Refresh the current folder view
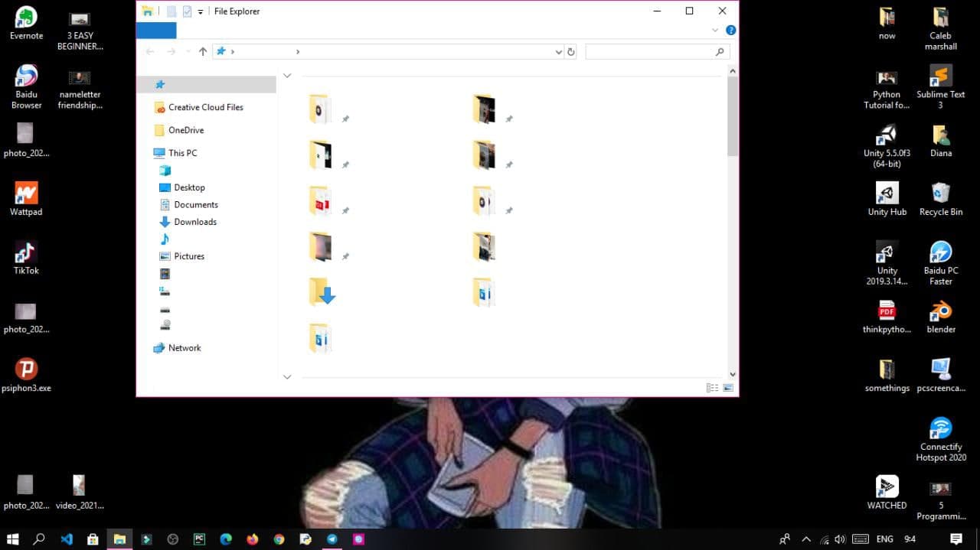 (x=570, y=51)
